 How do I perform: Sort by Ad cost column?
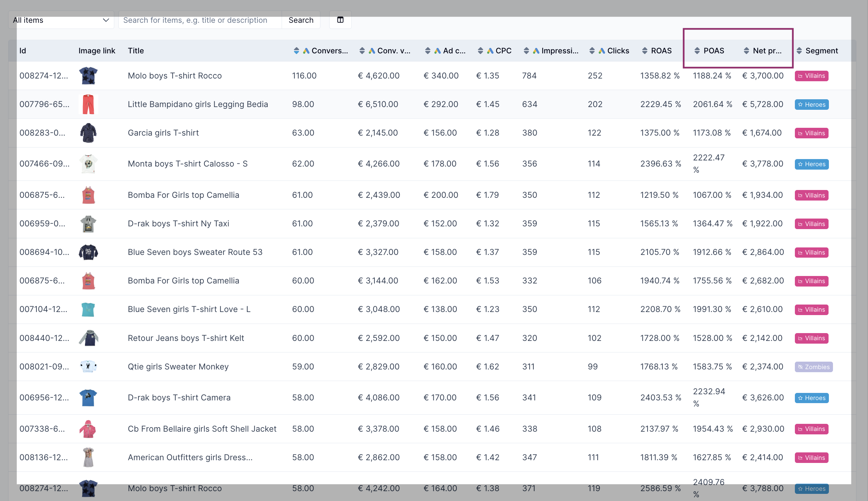pyautogui.click(x=428, y=51)
